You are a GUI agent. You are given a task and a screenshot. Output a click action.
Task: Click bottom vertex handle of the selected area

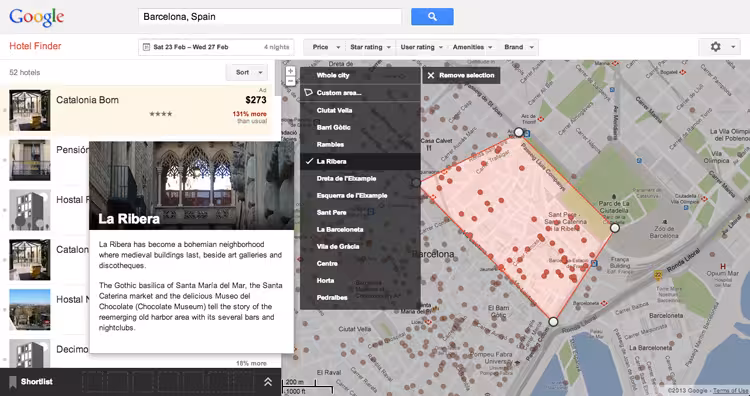pyautogui.click(x=553, y=322)
